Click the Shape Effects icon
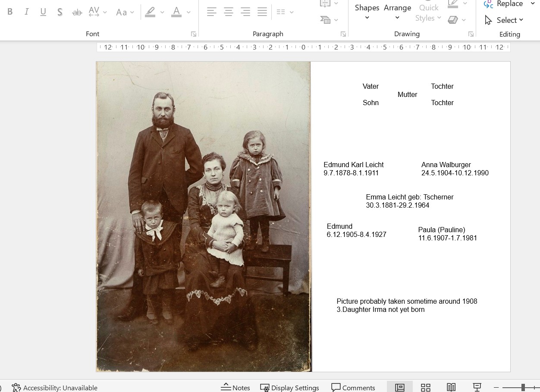 pos(453,19)
